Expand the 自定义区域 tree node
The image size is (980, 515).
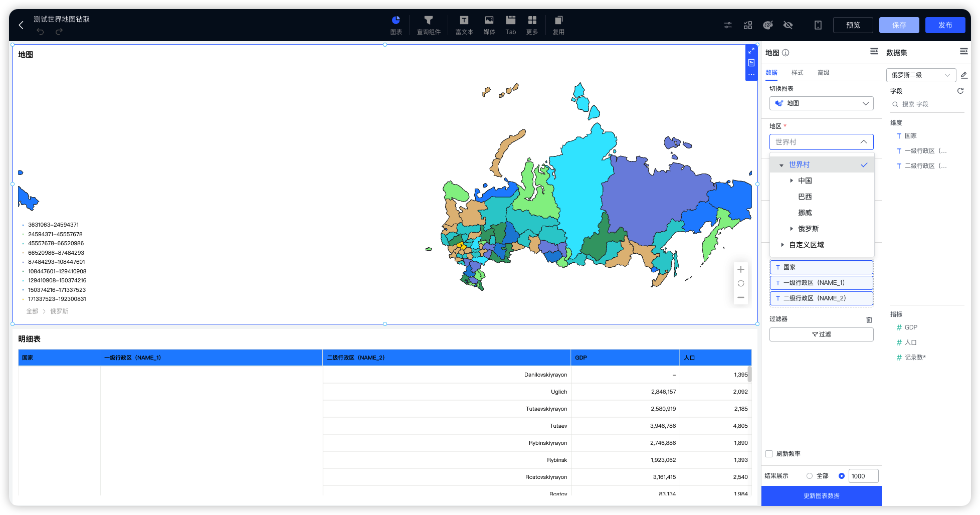[x=782, y=245]
